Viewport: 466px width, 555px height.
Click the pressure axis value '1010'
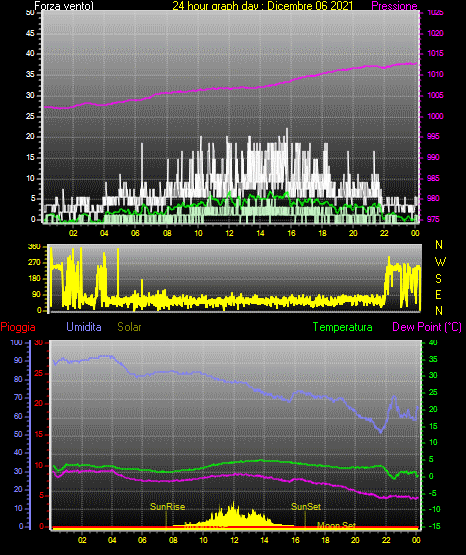click(x=436, y=74)
